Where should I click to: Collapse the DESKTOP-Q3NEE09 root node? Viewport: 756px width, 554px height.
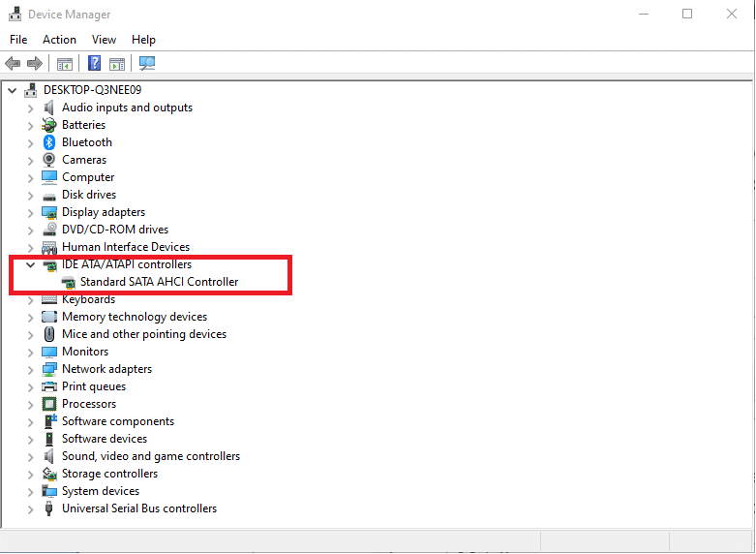pos(13,90)
